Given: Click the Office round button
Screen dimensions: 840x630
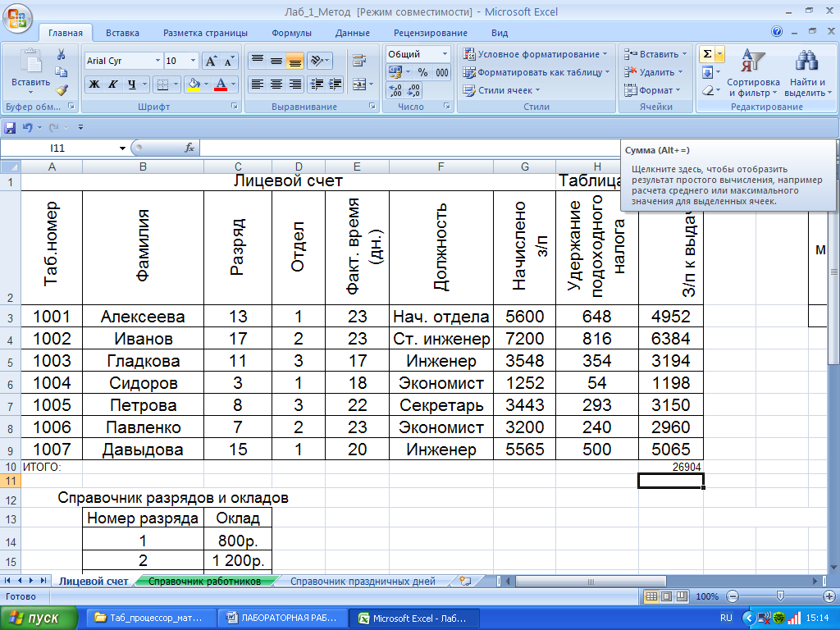Looking at the screenshot, I should coord(17,18).
